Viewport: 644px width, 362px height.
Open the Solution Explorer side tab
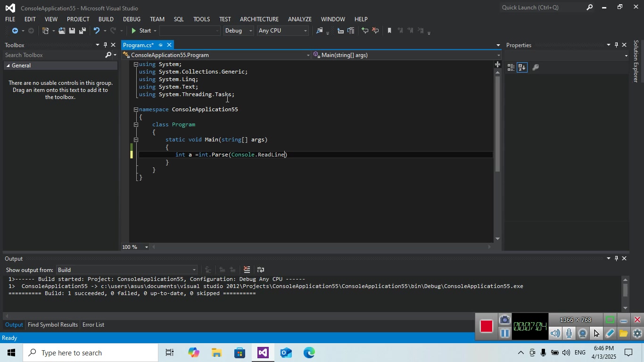[636, 61]
